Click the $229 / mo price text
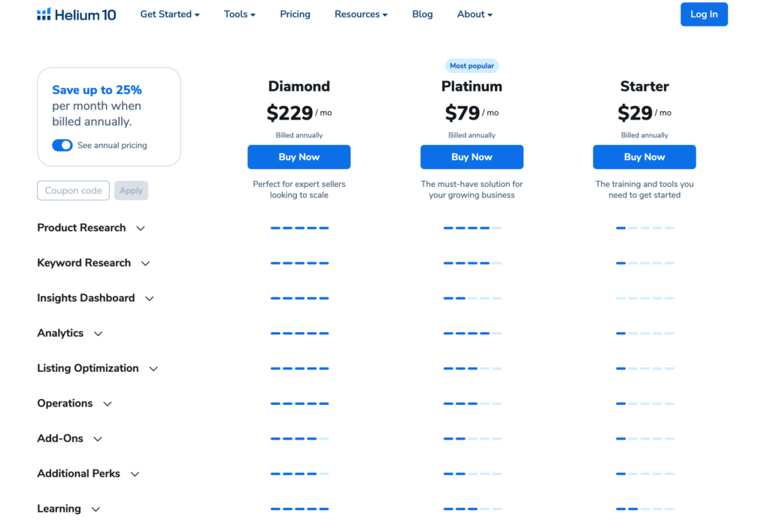The width and height of the screenshot is (770, 532). (299, 113)
